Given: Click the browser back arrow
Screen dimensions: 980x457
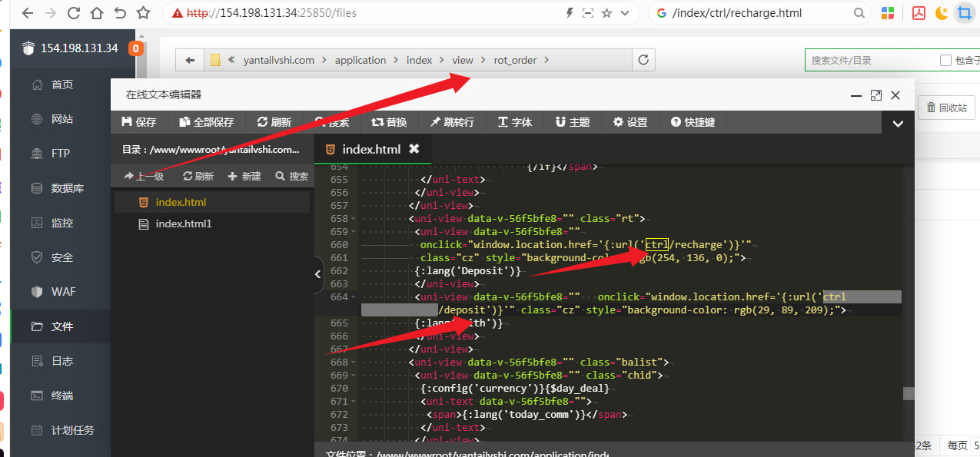Looking at the screenshot, I should (x=27, y=13).
